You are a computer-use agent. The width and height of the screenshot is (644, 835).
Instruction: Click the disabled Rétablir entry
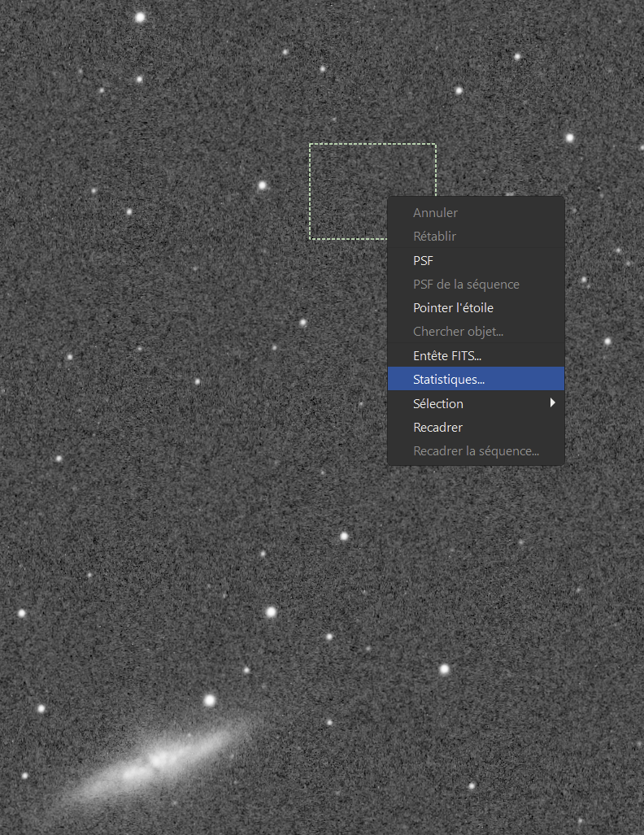tap(476, 236)
